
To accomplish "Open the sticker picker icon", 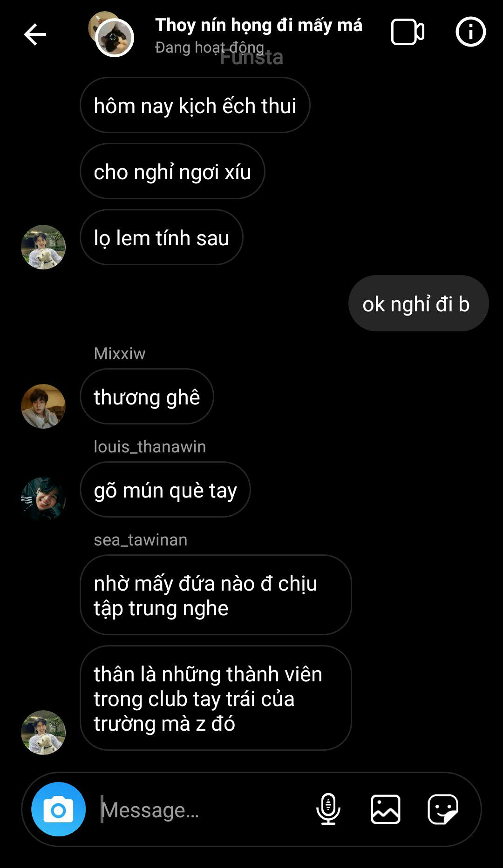I will (443, 809).
